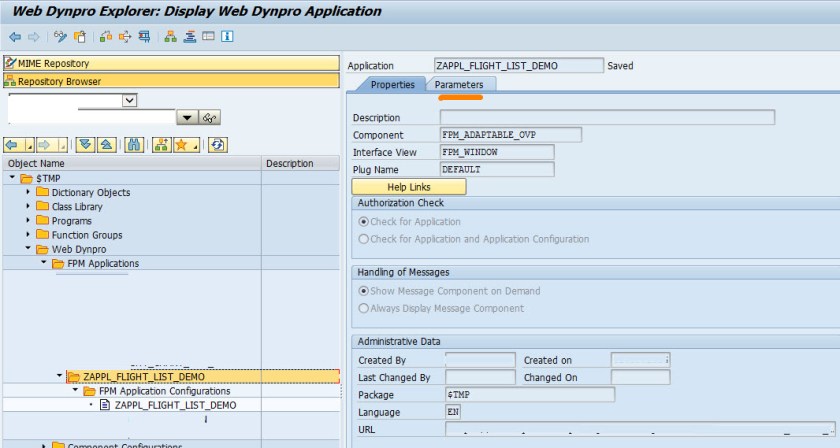840x448 pixels.
Task: Open the object type dropdown in Repository Browser
Action: click(129, 100)
